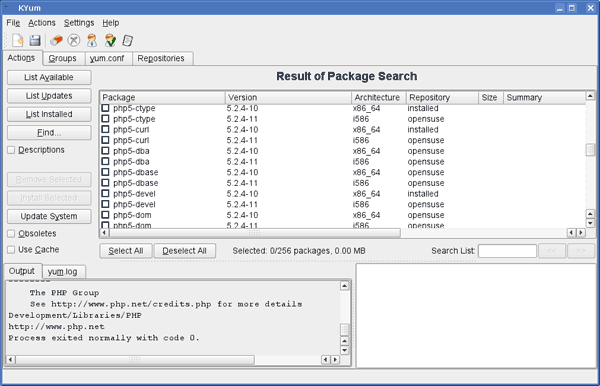Sort by Size column header
600x386 pixels.
pos(491,98)
